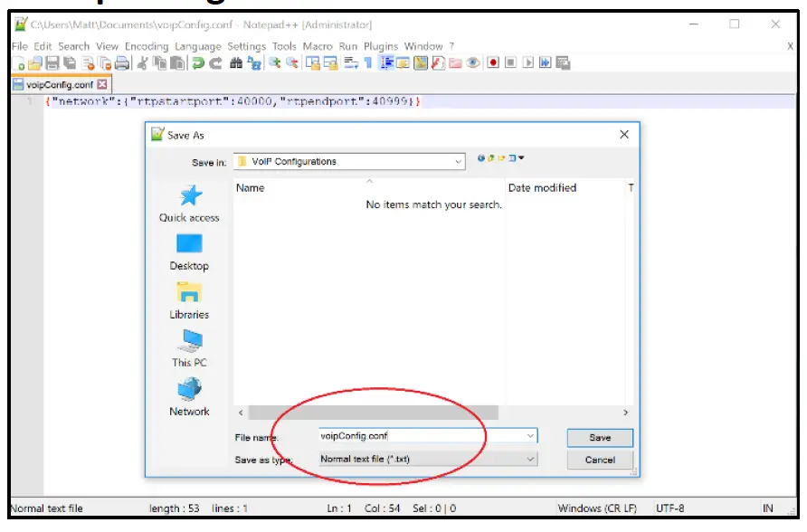This screenshot has width=807, height=532.
Task: Click the Playback macro button
Action: 528,62
